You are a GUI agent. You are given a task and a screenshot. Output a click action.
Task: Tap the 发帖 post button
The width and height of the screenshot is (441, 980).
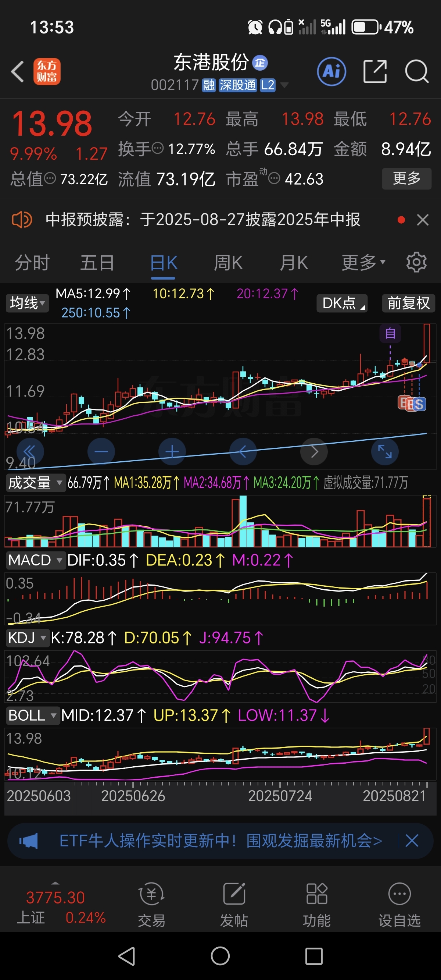234,905
